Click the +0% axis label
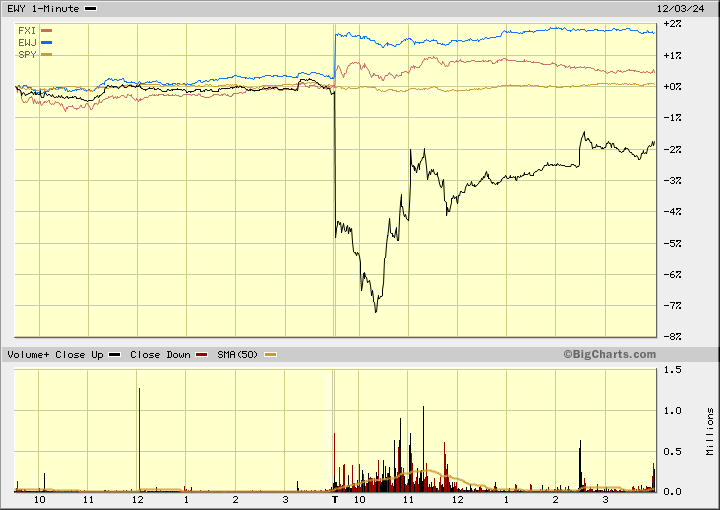The width and height of the screenshot is (720, 510). coord(672,86)
